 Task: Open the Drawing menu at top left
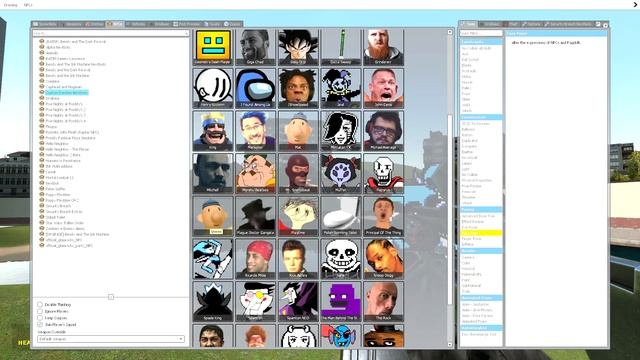click(11, 5)
